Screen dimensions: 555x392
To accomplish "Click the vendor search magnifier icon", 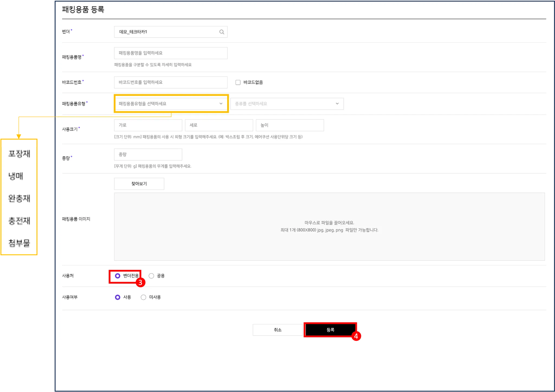I will pos(222,32).
